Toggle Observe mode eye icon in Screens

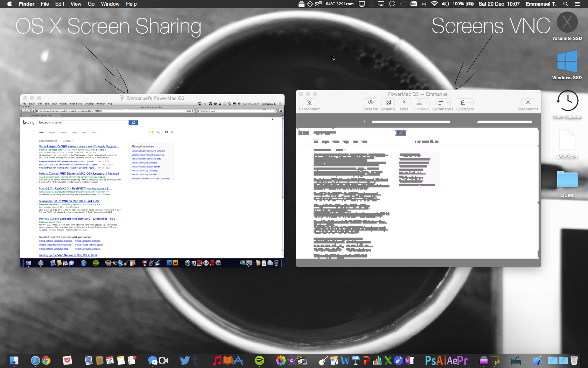point(371,102)
